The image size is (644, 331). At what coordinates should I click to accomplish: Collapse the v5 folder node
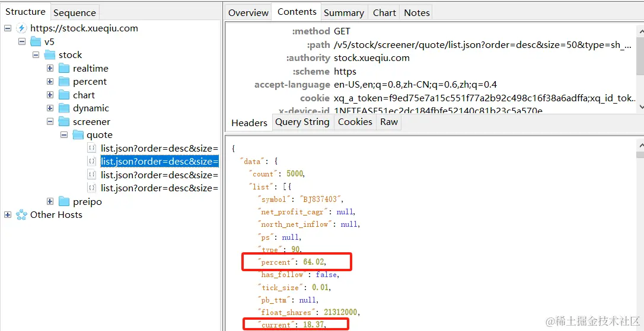(22, 42)
